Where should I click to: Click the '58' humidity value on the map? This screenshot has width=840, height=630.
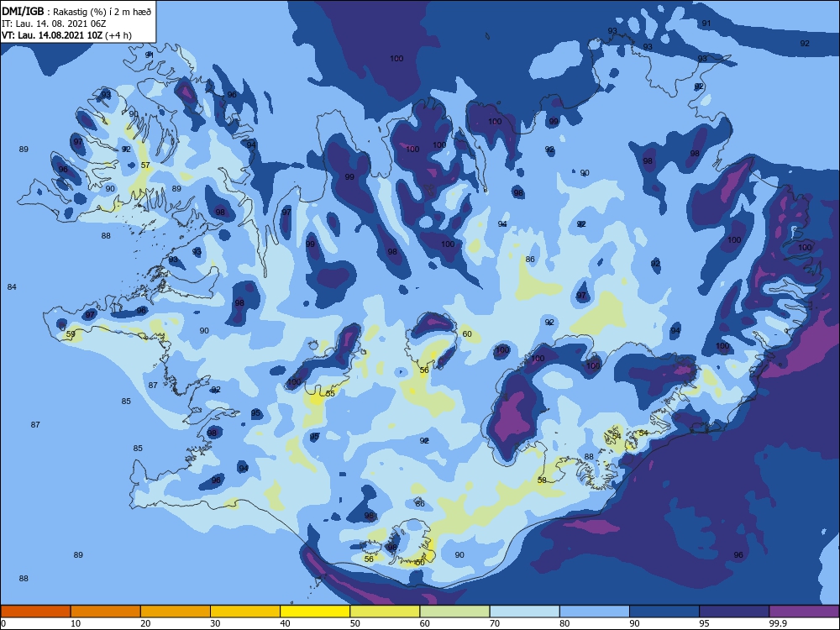pyautogui.click(x=542, y=480)
